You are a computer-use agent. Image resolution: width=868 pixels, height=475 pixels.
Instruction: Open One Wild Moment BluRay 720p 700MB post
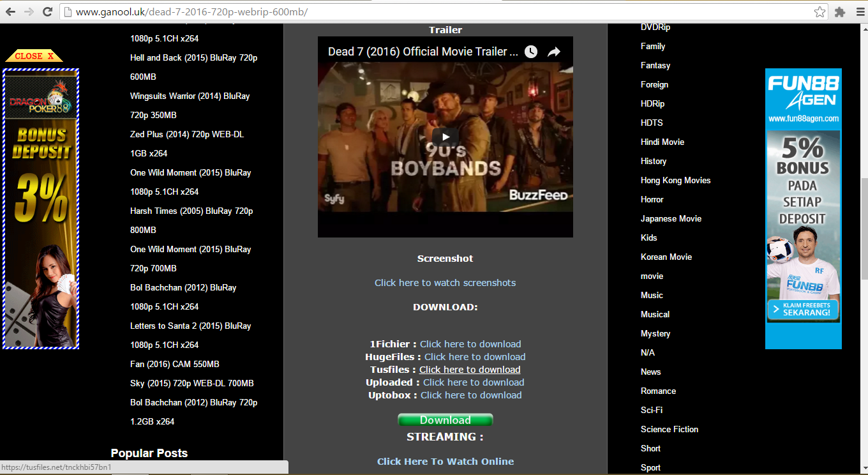(x=191, y=259)
